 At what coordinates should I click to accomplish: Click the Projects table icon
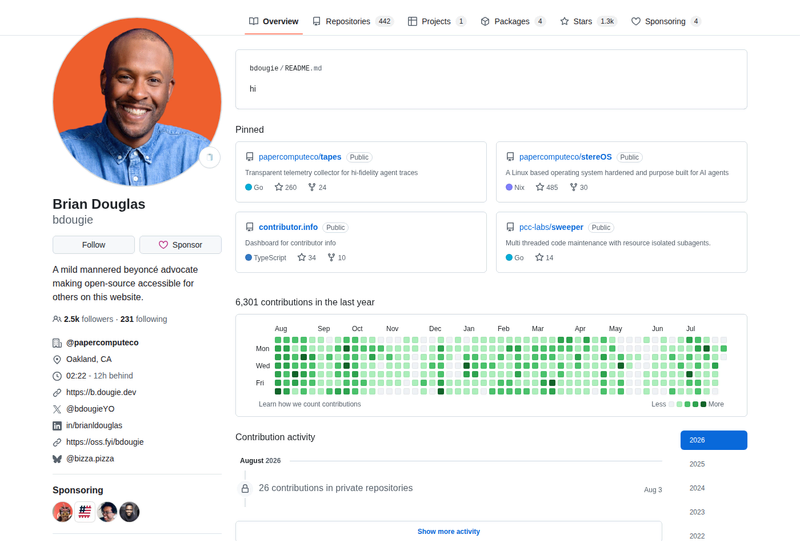tap(412, 21)
